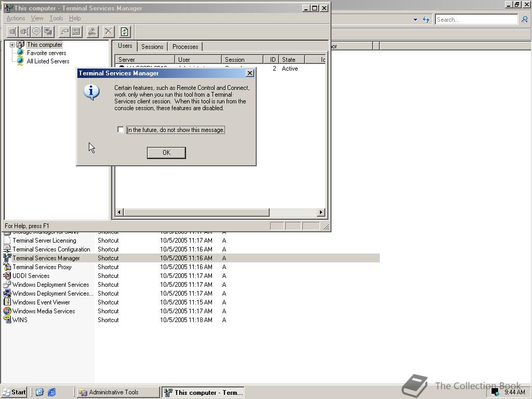Click the Windows Event Viewer icon
532x399 pixels.
coord(7,302)
